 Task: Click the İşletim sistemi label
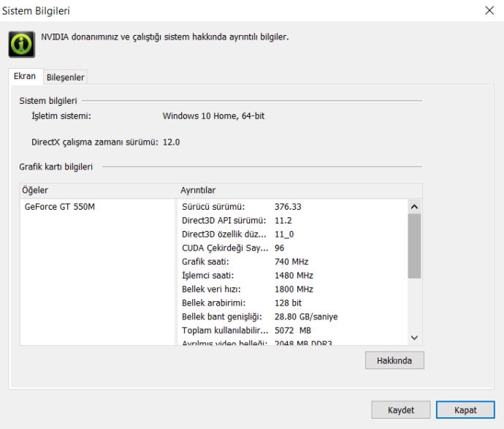61,116
